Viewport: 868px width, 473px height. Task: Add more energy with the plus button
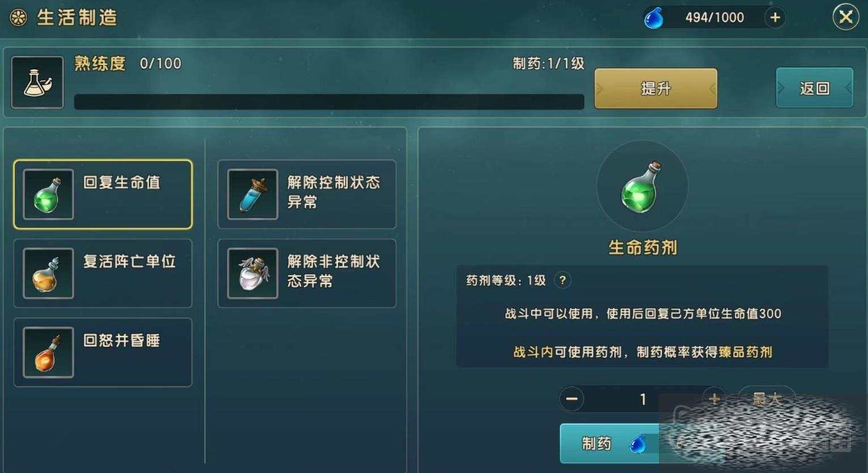pyautogui.click(x=775, y=18)
